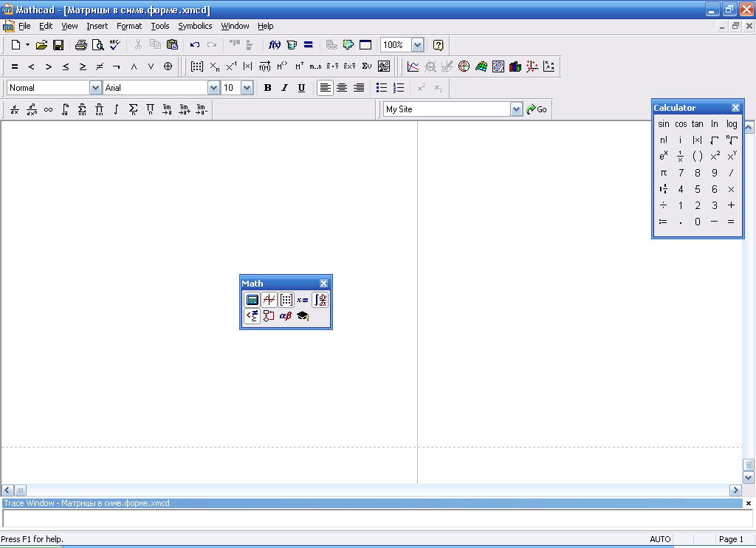
Task: Click the horizontal scrollbar right arrow
Action: point(735,490)
